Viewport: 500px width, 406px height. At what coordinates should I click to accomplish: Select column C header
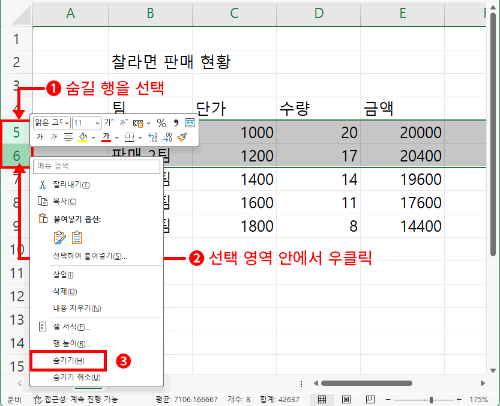click(234, 13)
